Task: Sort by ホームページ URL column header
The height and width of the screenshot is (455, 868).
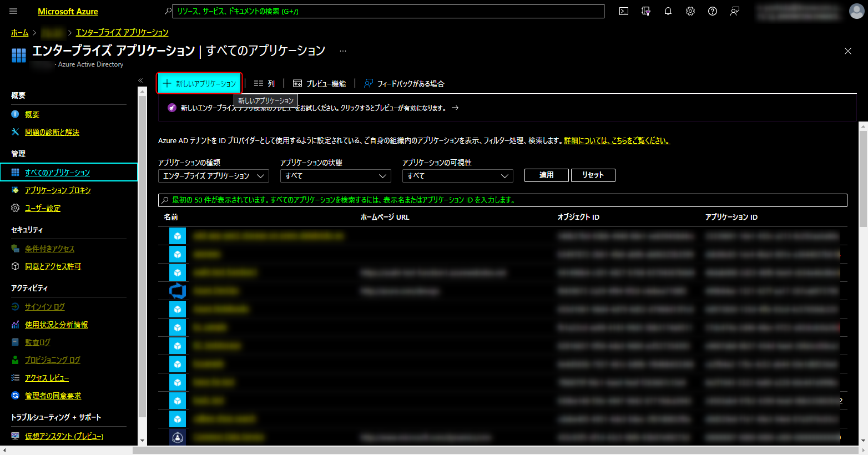Action: point(385,218)
